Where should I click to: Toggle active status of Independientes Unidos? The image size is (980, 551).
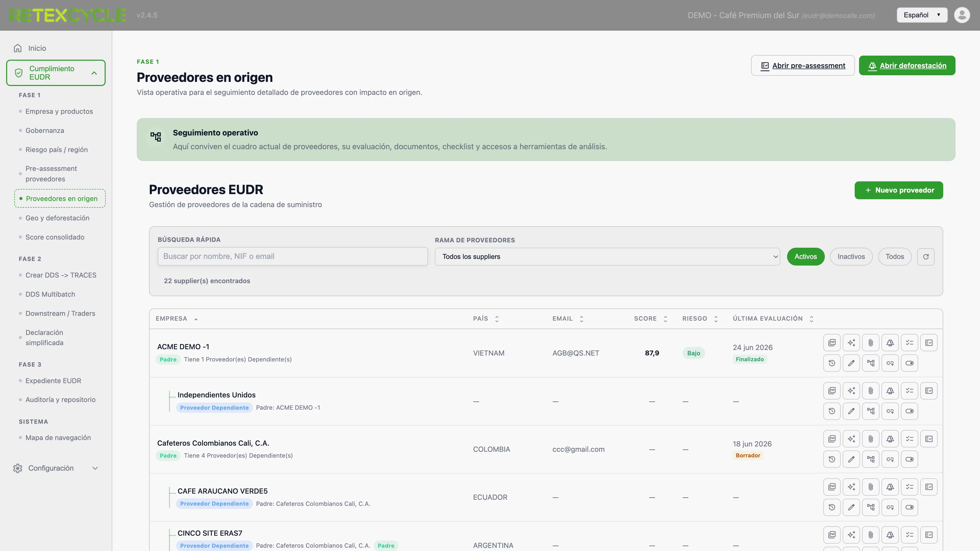pyautogui.click(x=910, y=411)
